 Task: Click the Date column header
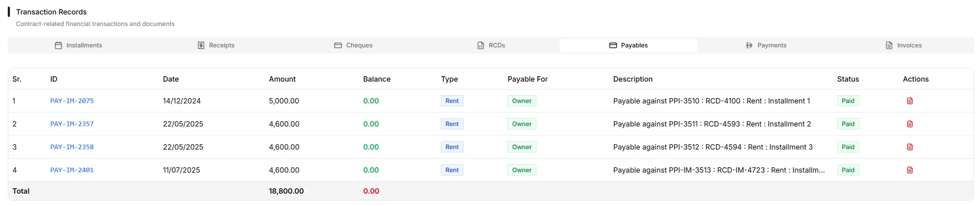coord(170,79)
